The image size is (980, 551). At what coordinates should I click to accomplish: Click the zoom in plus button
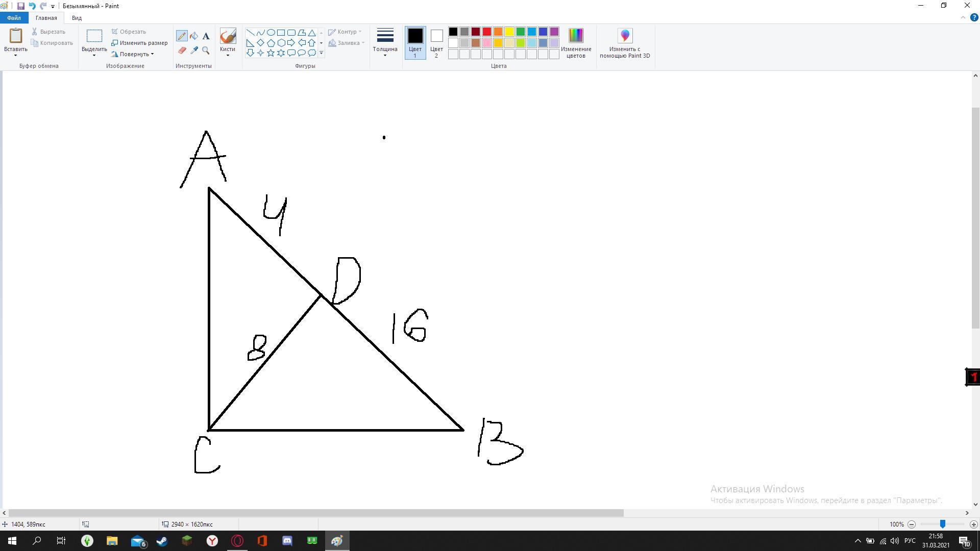pyautogui.click(x=973, y=524)
